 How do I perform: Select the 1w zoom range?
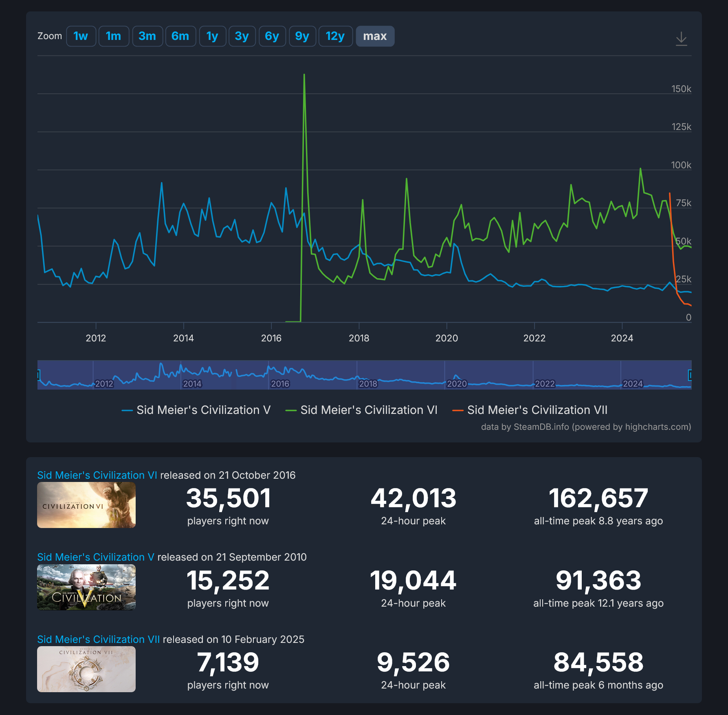click(81, 36)
